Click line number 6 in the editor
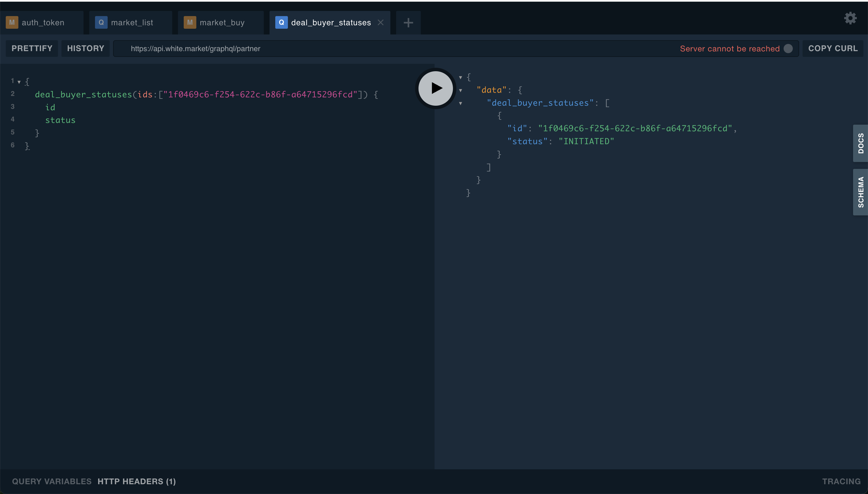The image size is (868, 494). pyautogui.click(x=13, y=145)
